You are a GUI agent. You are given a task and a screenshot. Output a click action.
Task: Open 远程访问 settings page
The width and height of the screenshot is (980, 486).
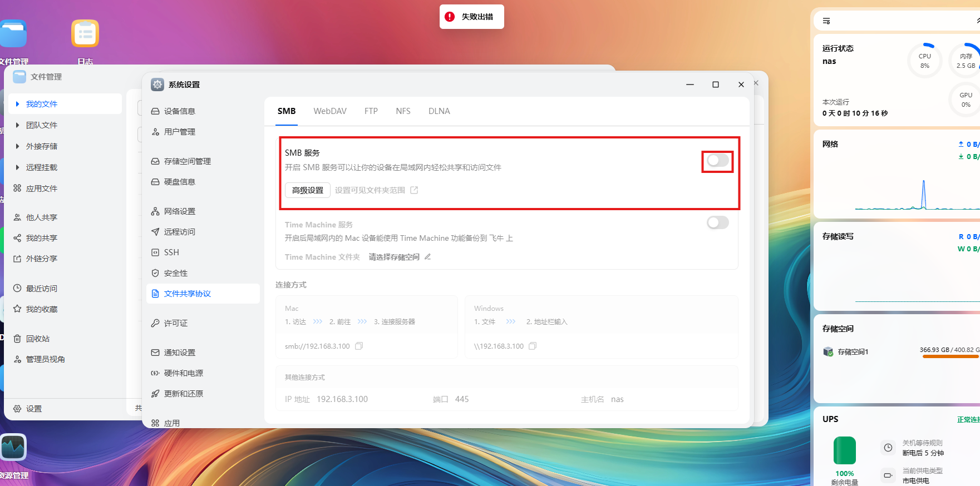click(x=203, y=232)
